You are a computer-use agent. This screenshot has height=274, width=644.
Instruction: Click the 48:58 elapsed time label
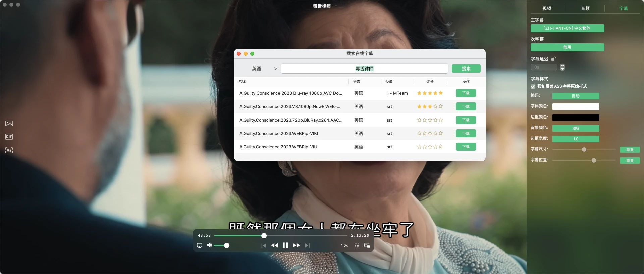[x=204, y=235]
